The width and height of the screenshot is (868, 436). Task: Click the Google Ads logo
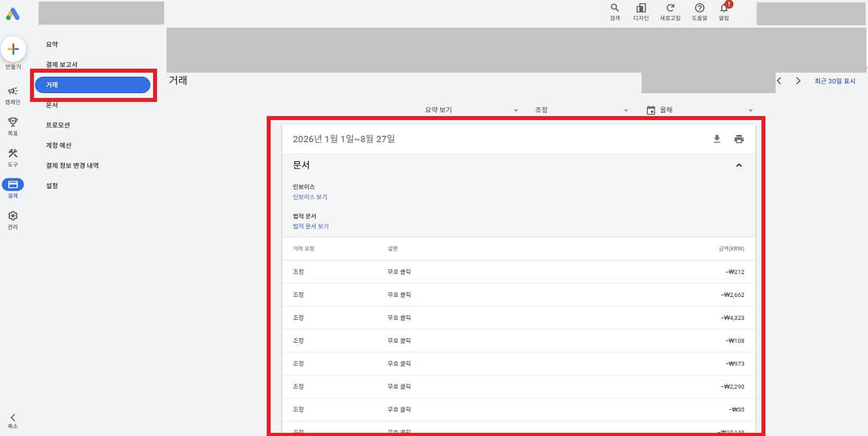tap(13, 14)
